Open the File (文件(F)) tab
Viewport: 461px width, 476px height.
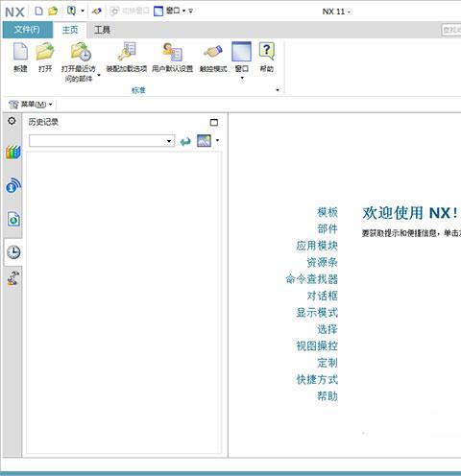coord(28,30)
